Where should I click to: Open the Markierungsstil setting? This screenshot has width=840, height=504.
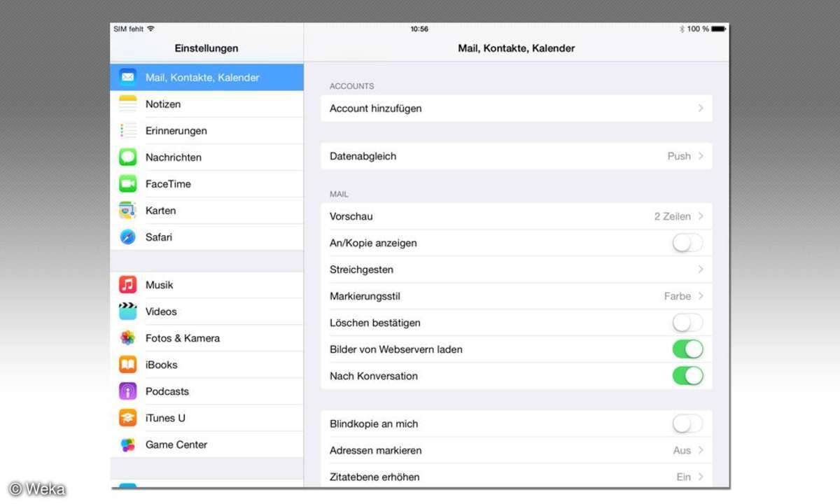pos(517,296)
